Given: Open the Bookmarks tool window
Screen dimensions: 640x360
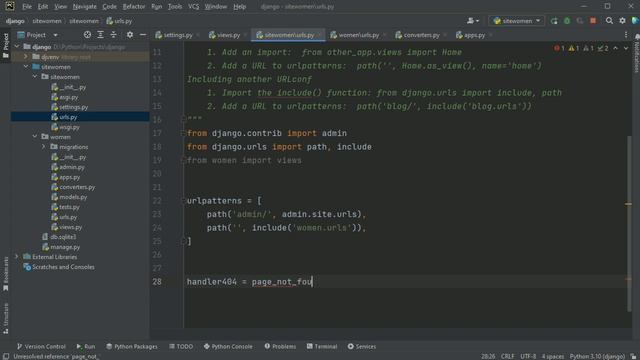Looking at the screenshot, I should pos(6,274).
